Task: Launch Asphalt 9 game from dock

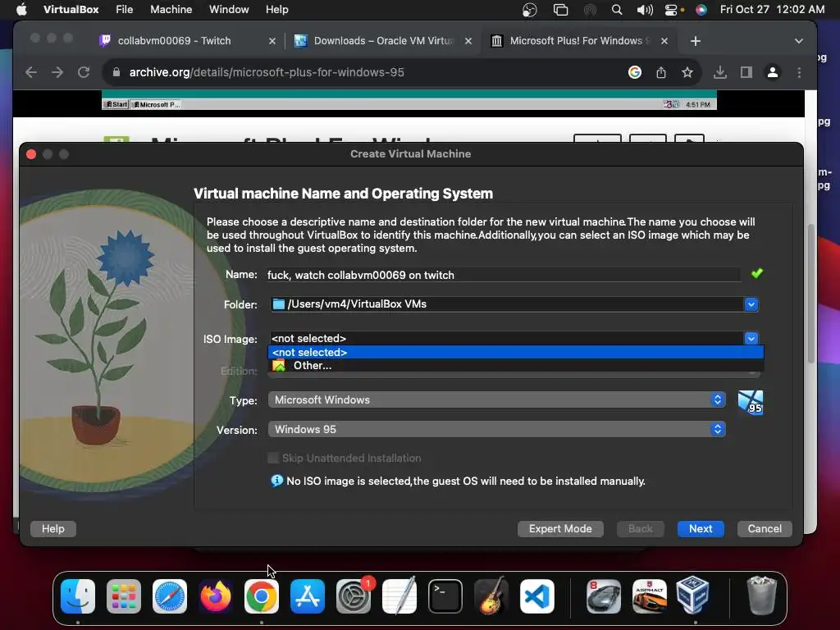Action: coord(650,596)
